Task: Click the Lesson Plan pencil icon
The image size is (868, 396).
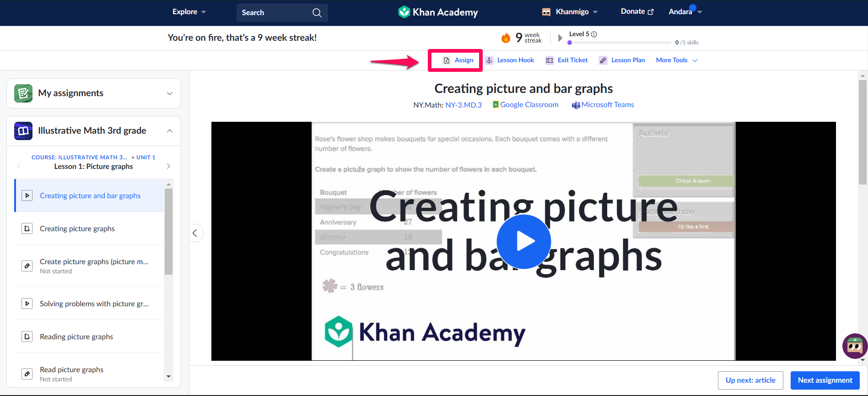Action: pos(603,60)
